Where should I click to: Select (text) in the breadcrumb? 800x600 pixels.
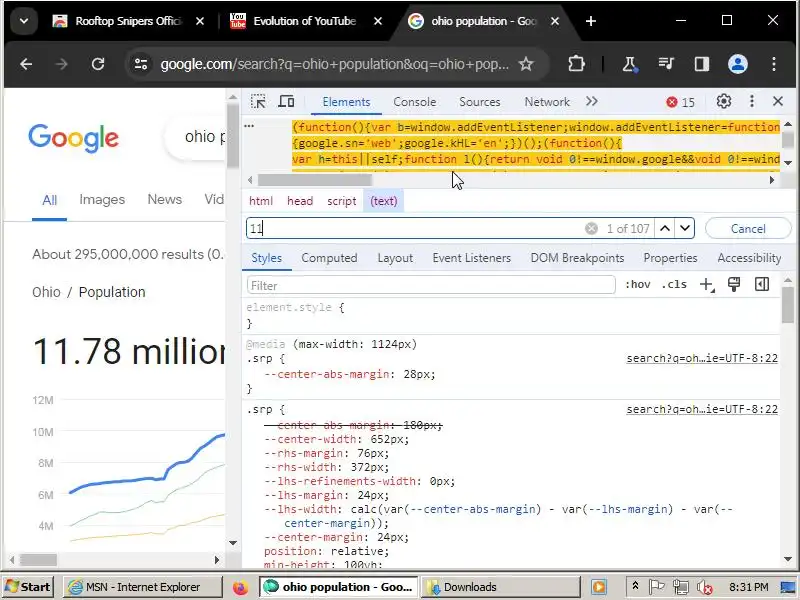point(384,201)
